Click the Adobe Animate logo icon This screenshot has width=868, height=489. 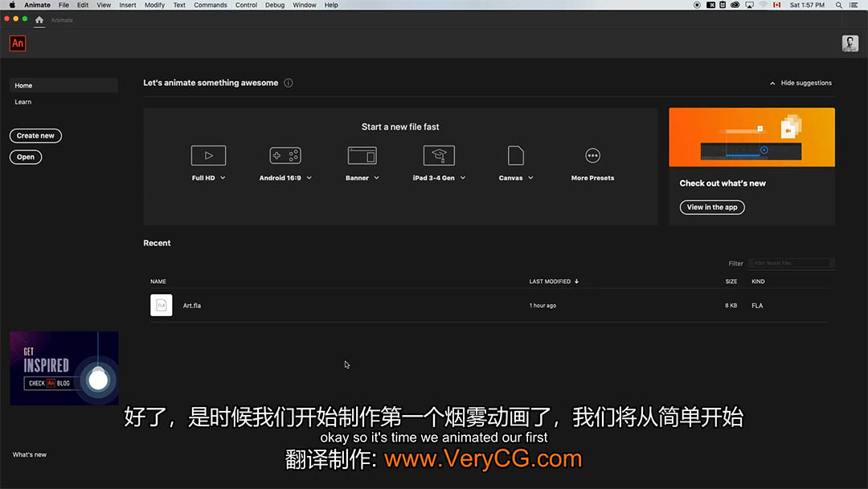click(x=18, y=43)
